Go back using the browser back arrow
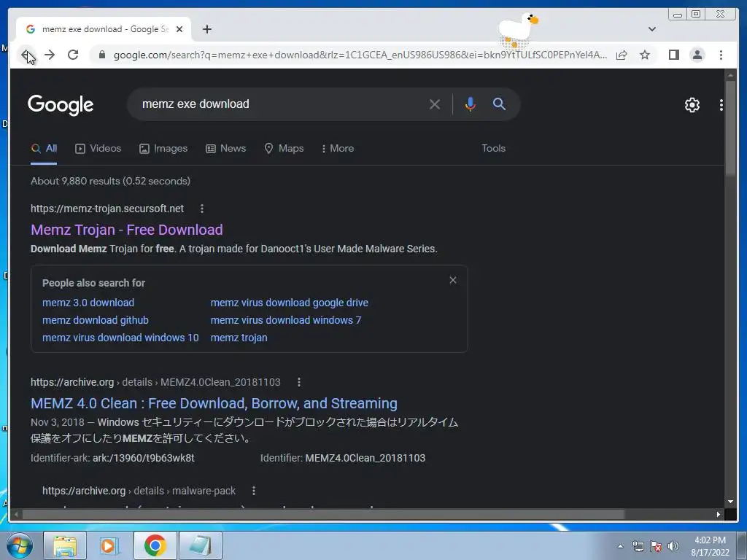This screenshot has width=747, height=560. [26, 55]
